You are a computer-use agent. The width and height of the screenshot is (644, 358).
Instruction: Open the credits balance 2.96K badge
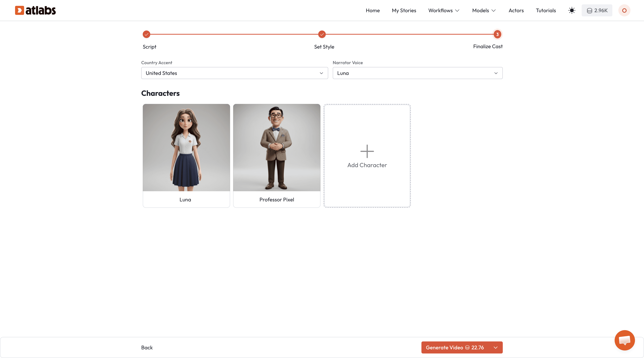(597, 11)
